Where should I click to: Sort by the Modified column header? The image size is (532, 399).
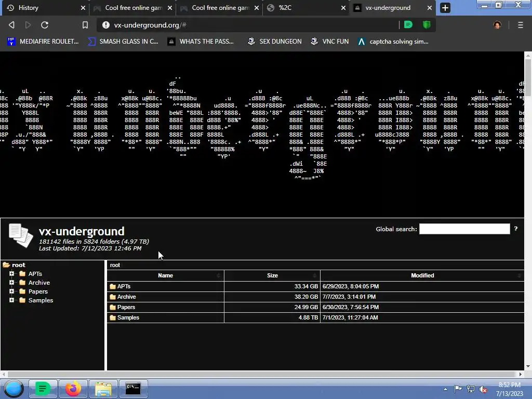[x=422, y=275]
